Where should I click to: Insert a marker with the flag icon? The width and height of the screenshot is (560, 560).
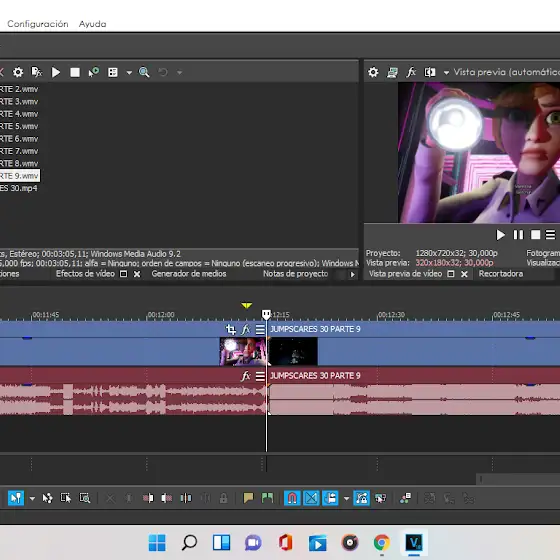pyautogui.click(x=248, y=498)
